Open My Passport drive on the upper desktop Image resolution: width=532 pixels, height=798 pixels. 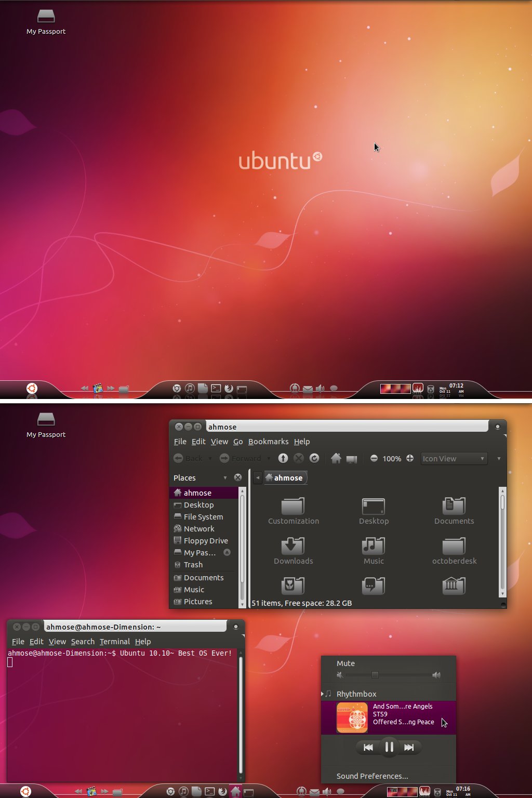pos(46,22)
